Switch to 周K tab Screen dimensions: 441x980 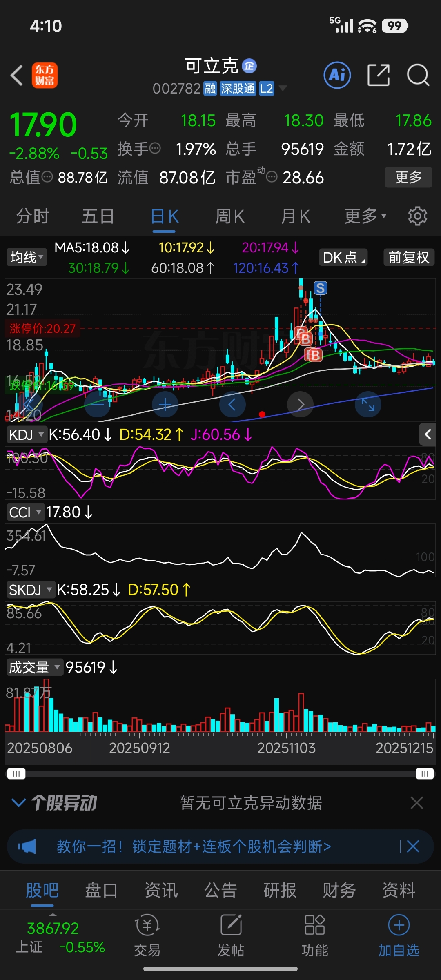tap(230, 216)
